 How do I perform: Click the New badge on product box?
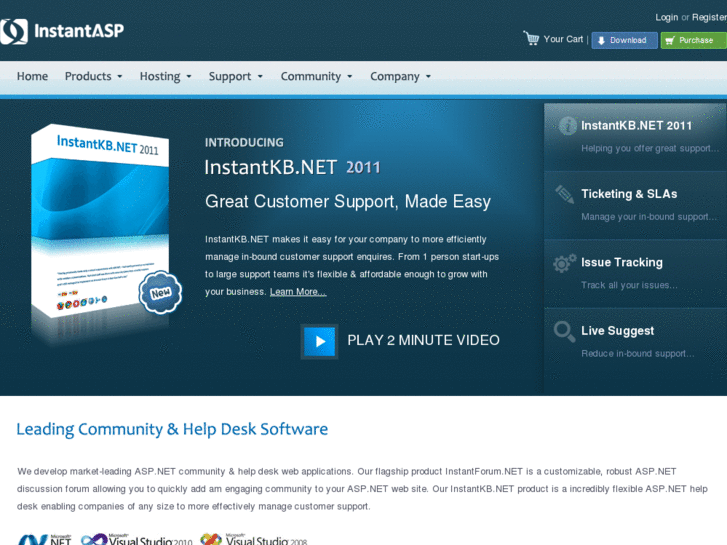[160, 292]
